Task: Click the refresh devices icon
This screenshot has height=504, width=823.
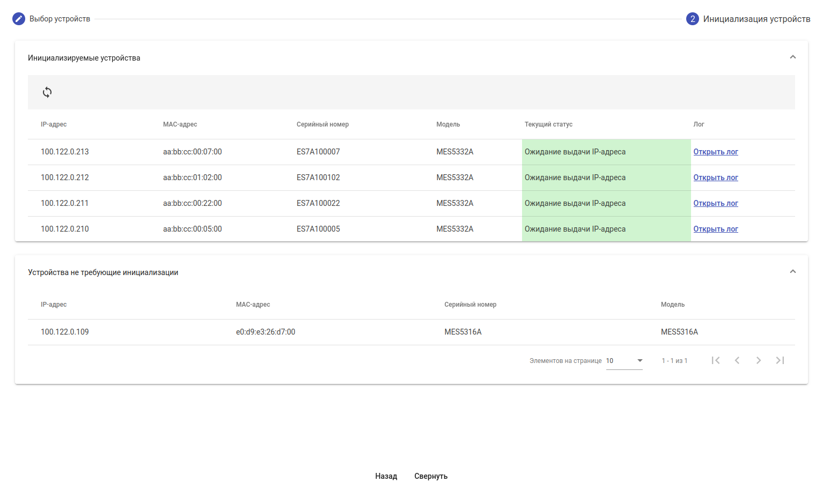Action: tap(47, 92)
